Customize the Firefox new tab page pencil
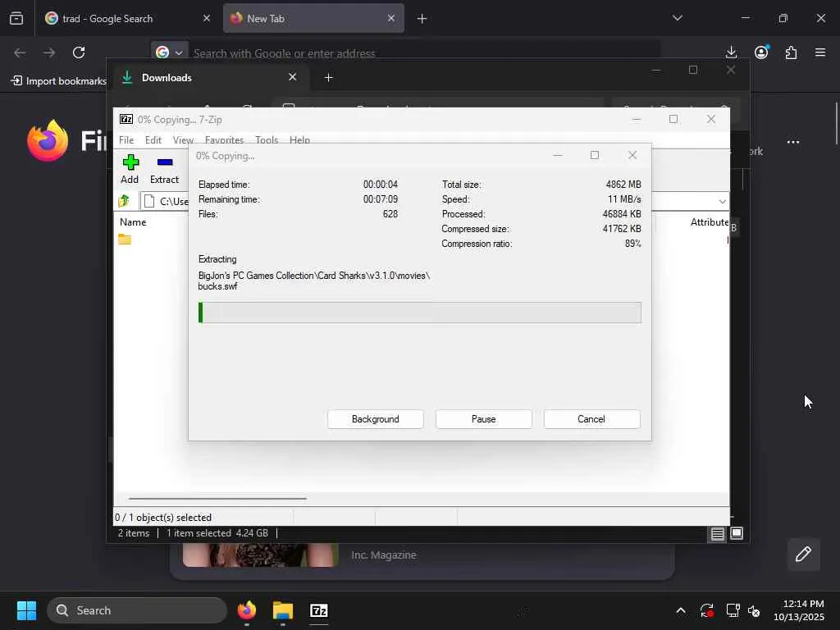The height and width of the screenshot is (630, 840). point(804,554)
